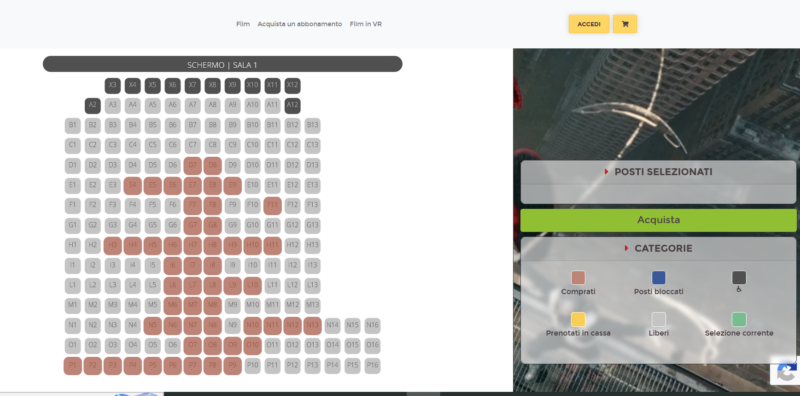
Task: Select free seat I1
Action: tap(72, 265)
